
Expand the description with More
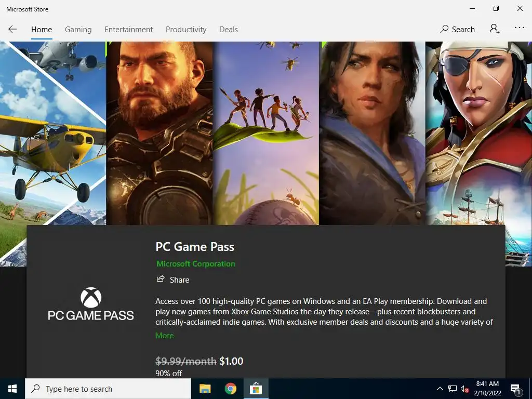click(165, 335)
